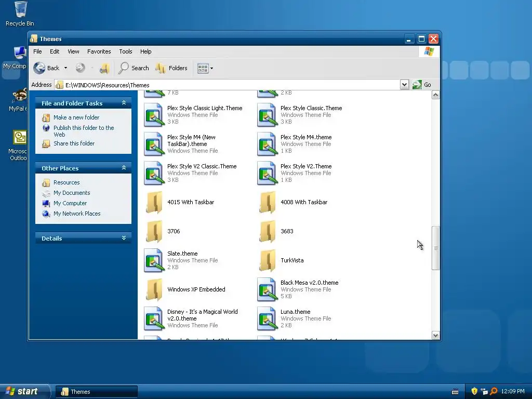Click the address field E:\WINDOWS\Resources\Themes

coord(228,85)
